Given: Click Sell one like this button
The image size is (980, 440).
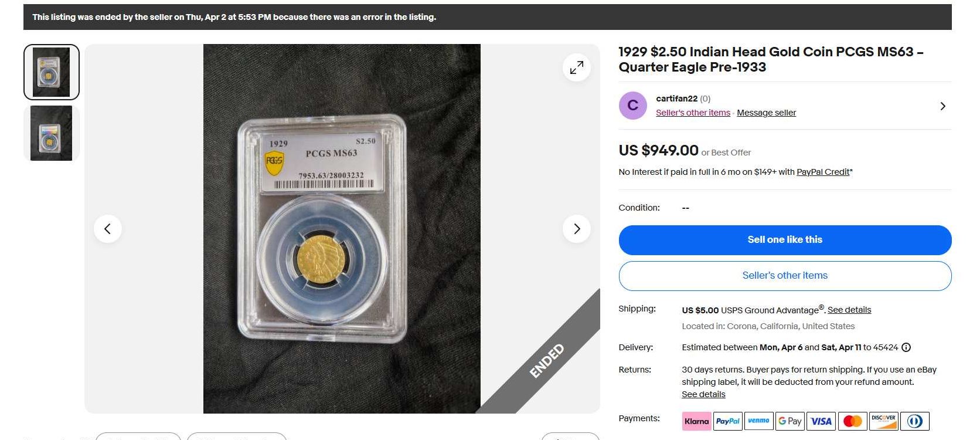Looking at the screenshot, I should [785, 240].
